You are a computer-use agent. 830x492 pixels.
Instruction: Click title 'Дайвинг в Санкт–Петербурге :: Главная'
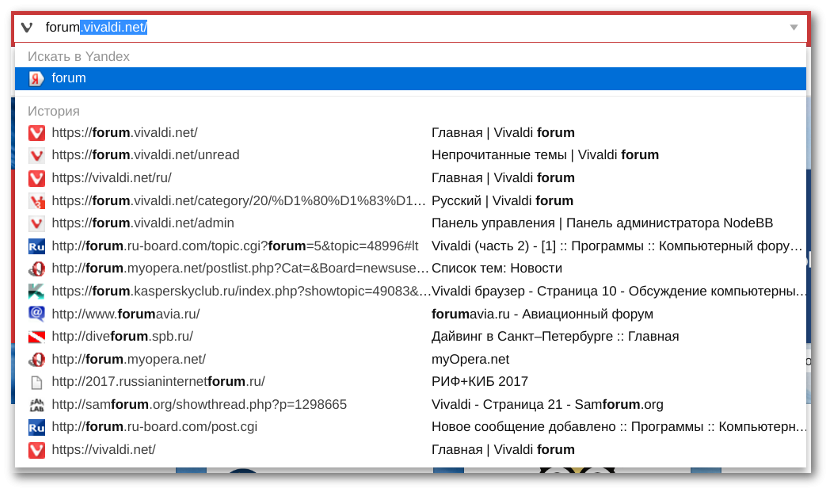(555, 336)
